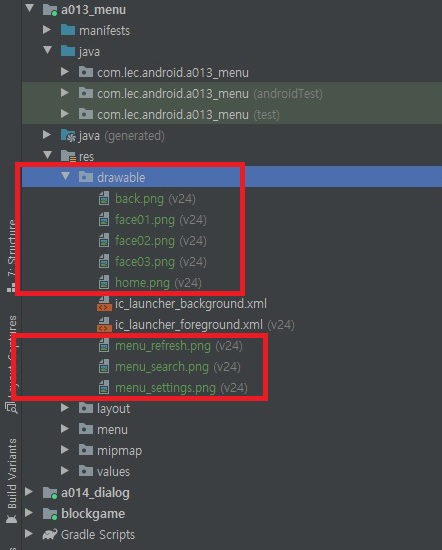The width and height of the screenshot is (442, 550).
Task: Select the manifests folder label
Action: (x=104, y=31)
